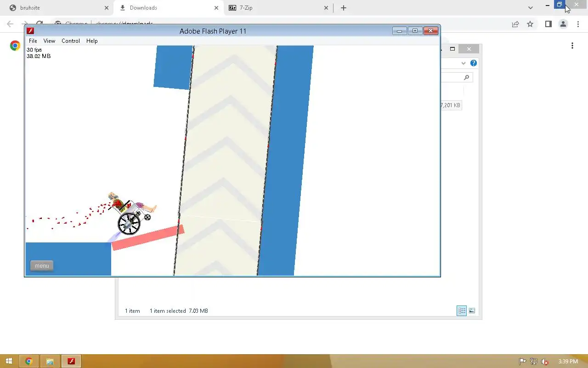Toggle Chrome side panel icon
Image resolution: width=588 pixels, height=368 pixels.
tap(548, 24)
